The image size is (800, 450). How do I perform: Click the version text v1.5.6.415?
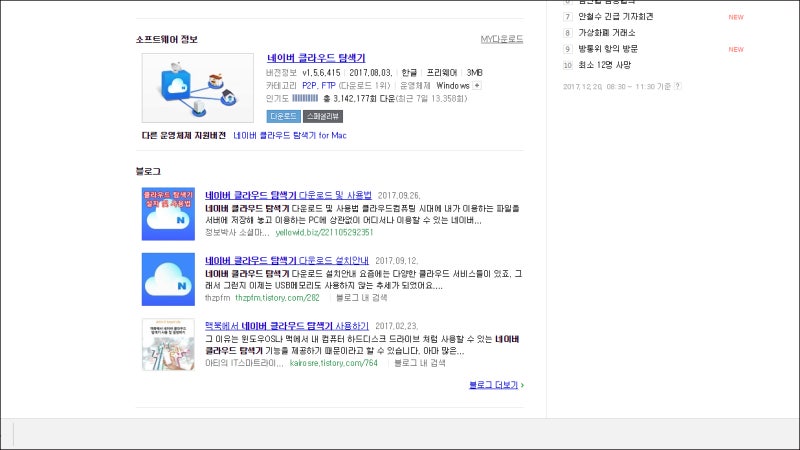click(x=321, y=73)
